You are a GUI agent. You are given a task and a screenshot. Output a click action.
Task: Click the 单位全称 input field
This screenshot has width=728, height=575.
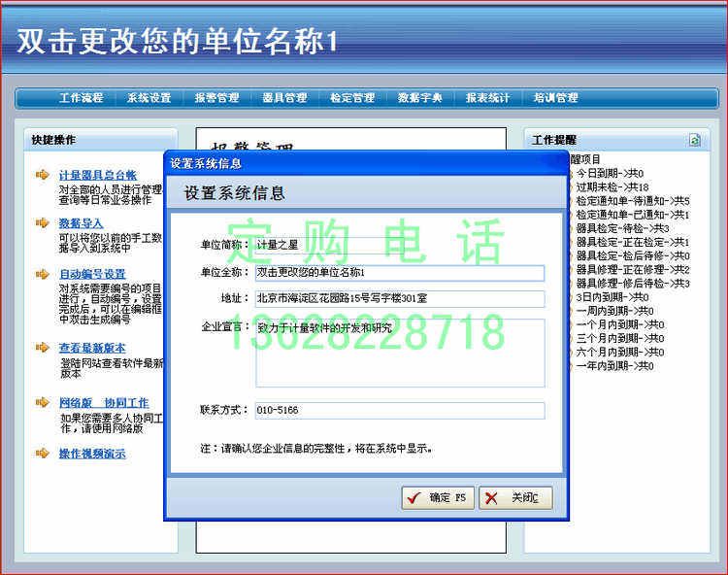click(400, 273)
